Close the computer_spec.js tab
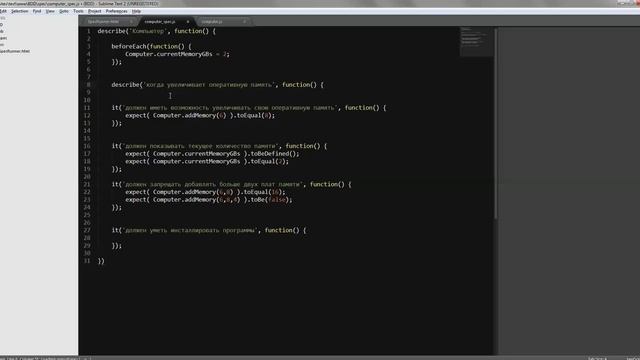This screenshot has width=640, height=360. click(188, 22)
